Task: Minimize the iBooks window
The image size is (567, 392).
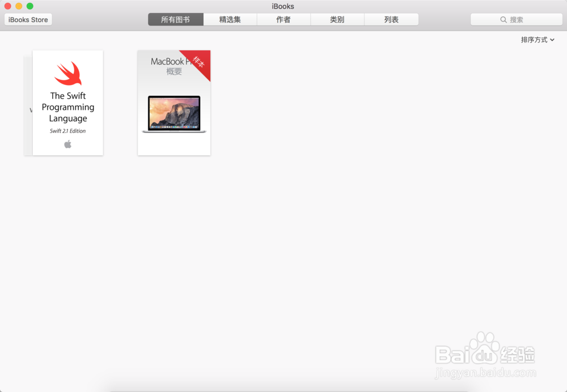Action: [19, 6]
